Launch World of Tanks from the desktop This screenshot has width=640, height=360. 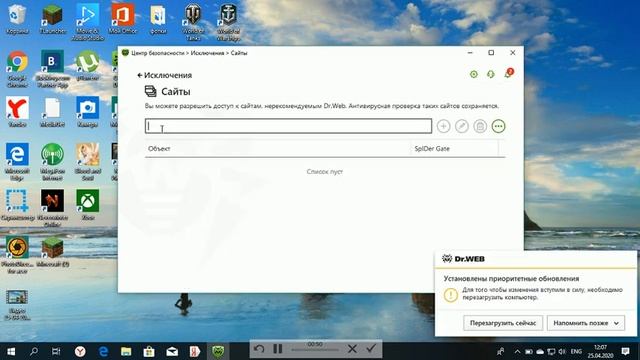coord(193,22)
